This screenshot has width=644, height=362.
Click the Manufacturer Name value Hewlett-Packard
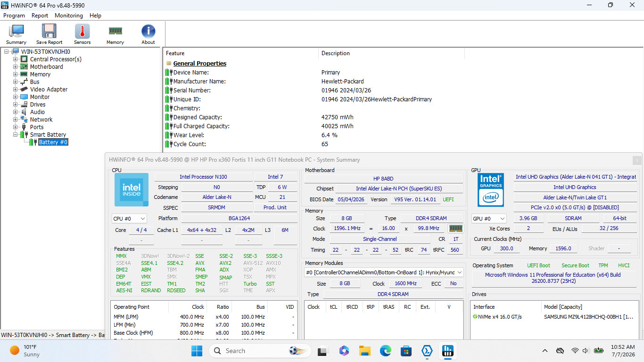(343, 81)
